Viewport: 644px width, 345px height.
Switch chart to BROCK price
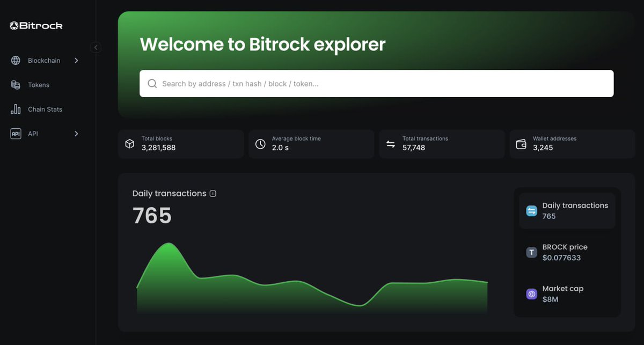[567, 252]
